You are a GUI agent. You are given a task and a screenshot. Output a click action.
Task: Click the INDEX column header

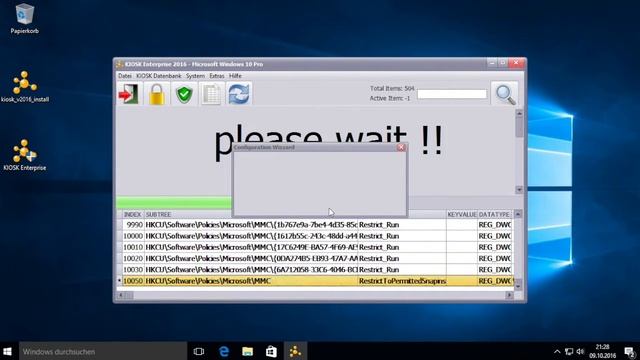133,214
